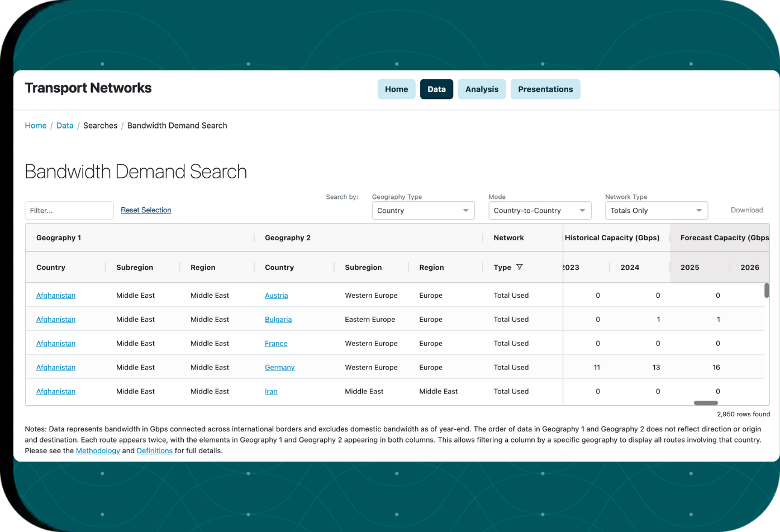Click the Home breadcrumb link
This screenshot has width=780, height=532.
pyautogui.click(x=36, y=126)
